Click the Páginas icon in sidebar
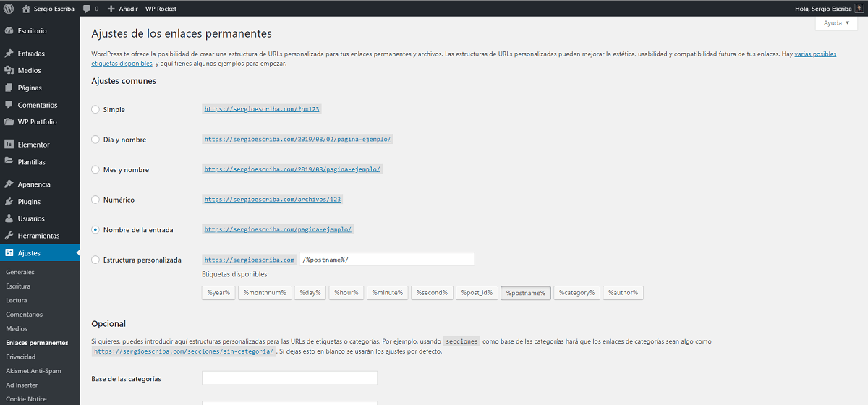This screenshot has height=405, width=868. coord(9,88)
